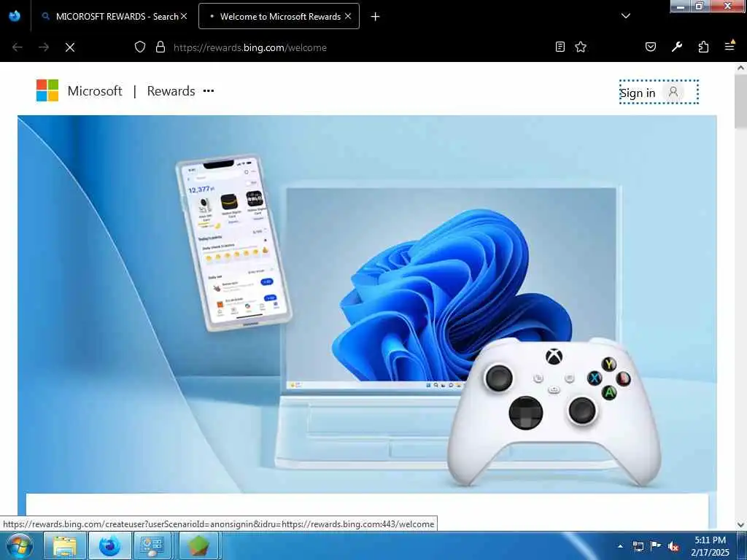Stop loading the page with the X button
This screenshot has width=747, height=560.
pos(70,47)
